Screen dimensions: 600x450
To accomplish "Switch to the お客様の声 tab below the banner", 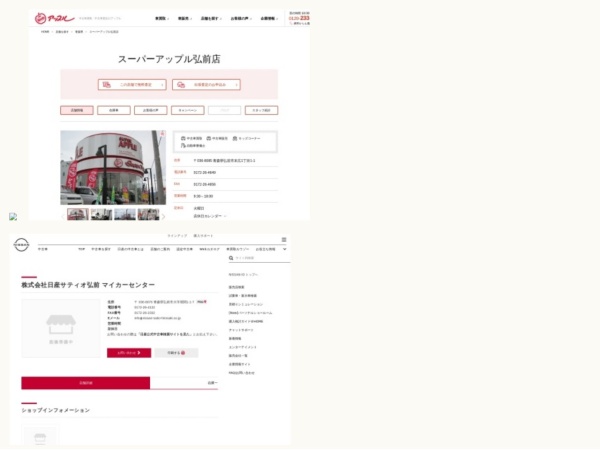I will click(151, 110).
